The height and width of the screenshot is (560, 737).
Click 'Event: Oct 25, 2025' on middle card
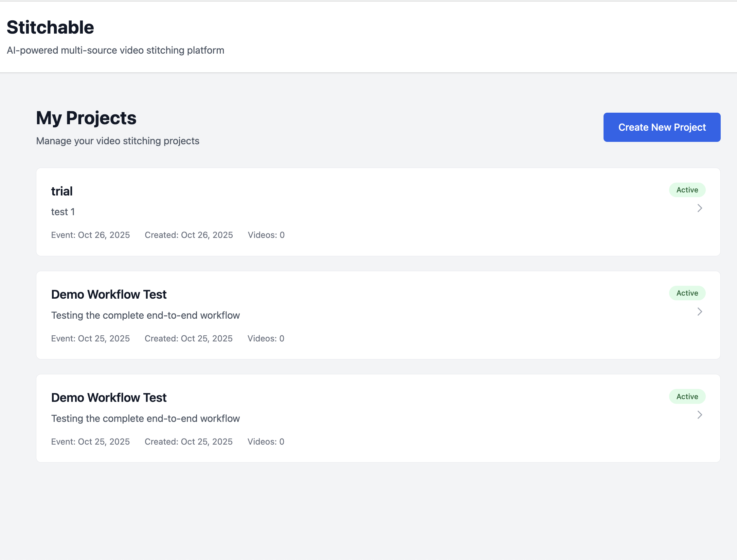point(90,338)
